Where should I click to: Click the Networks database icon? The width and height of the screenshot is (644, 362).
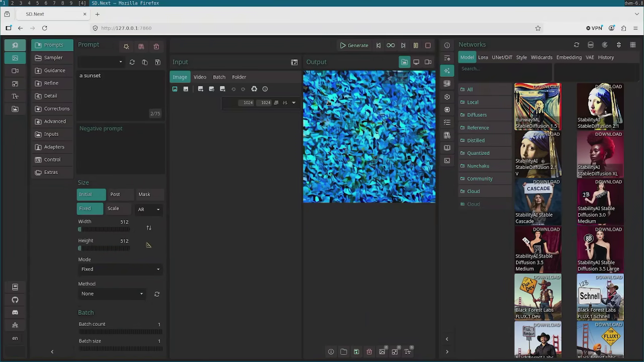coord(591,45)
